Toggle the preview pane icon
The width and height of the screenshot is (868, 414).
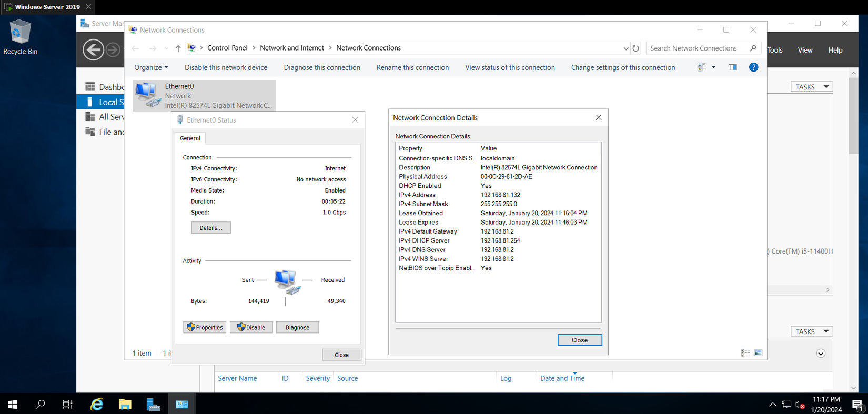pos(733,67)
